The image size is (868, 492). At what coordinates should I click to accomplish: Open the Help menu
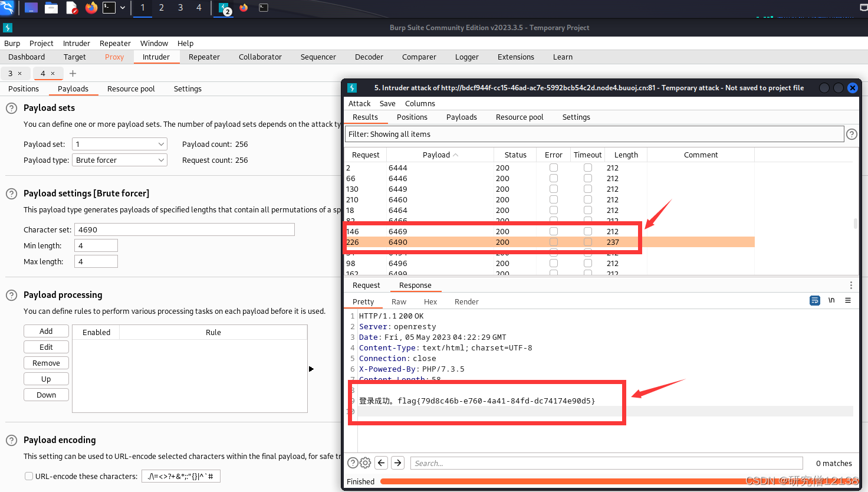pos(185,43)
